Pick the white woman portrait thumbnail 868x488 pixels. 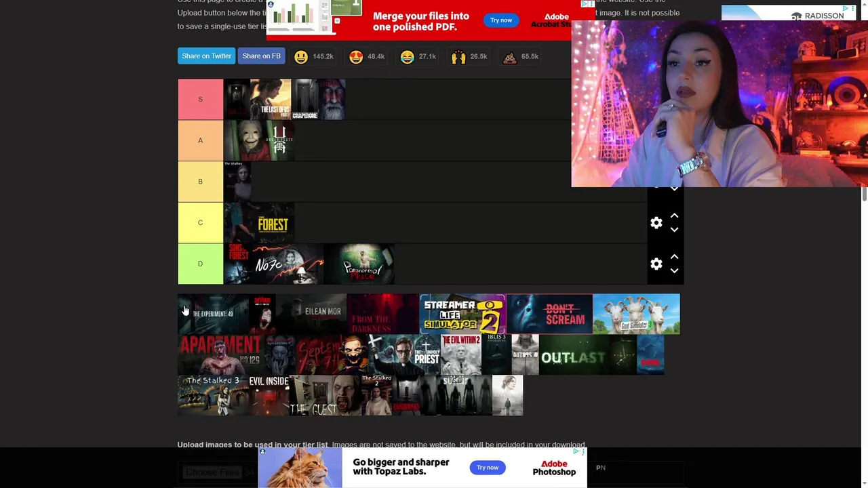[507, 395]
